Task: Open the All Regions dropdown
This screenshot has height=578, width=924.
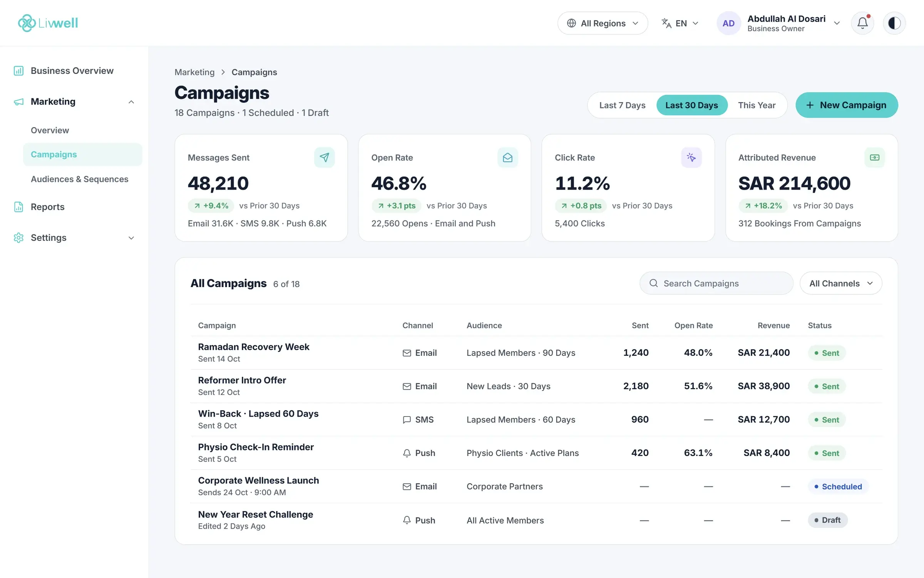Action: click(x=603, y=23)
